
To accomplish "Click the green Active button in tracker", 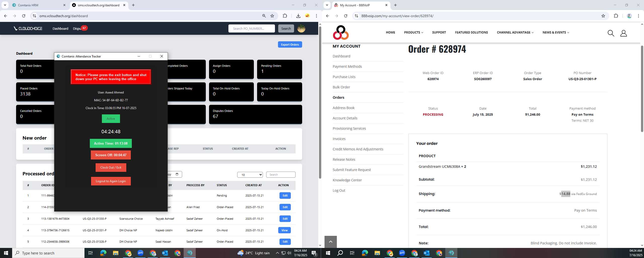I will click(x=111, y=119).
